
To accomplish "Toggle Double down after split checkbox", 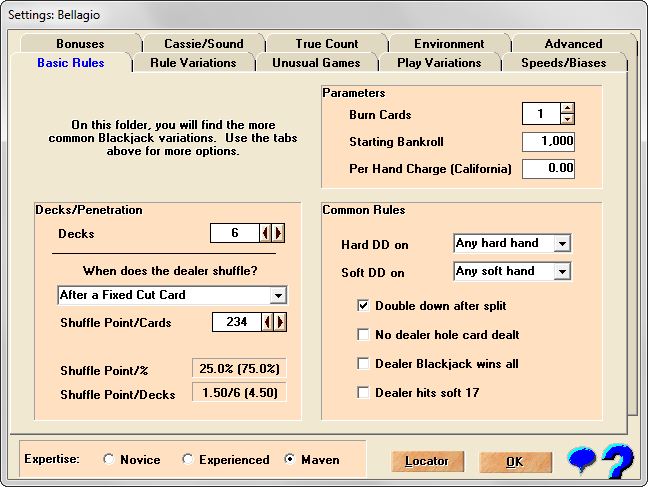I will pos(363,306).
